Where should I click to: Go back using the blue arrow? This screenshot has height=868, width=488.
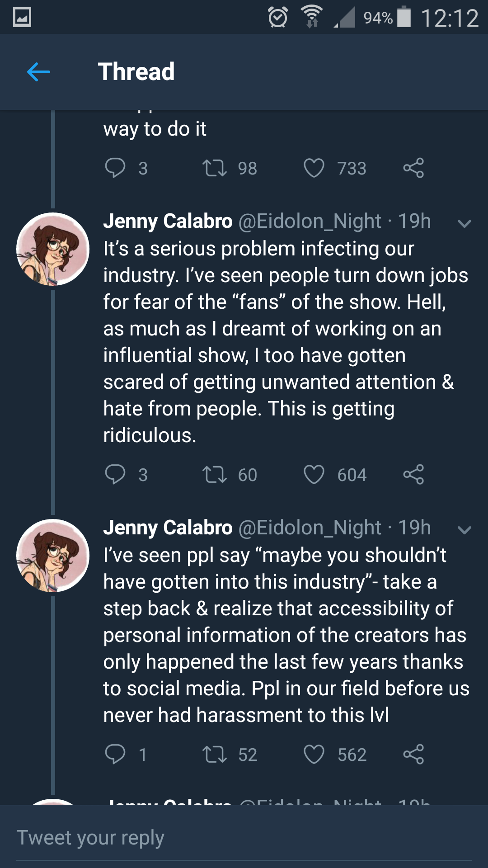(x=38, y=72)
